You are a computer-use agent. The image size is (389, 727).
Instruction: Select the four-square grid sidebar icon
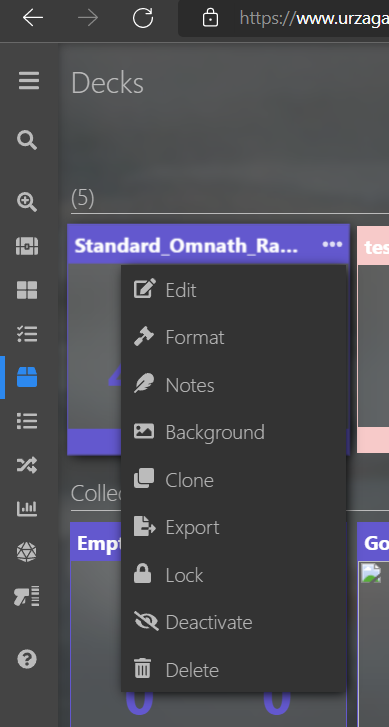click(27, 290)
